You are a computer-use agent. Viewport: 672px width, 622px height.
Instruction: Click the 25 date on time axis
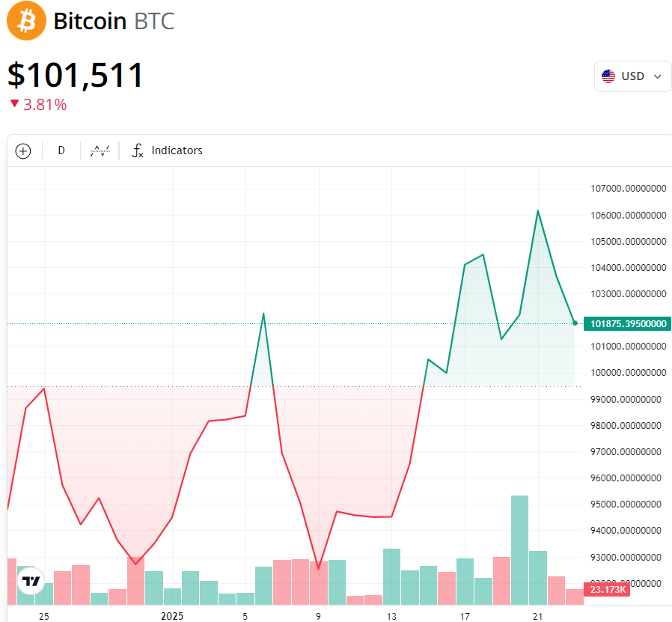43,617
